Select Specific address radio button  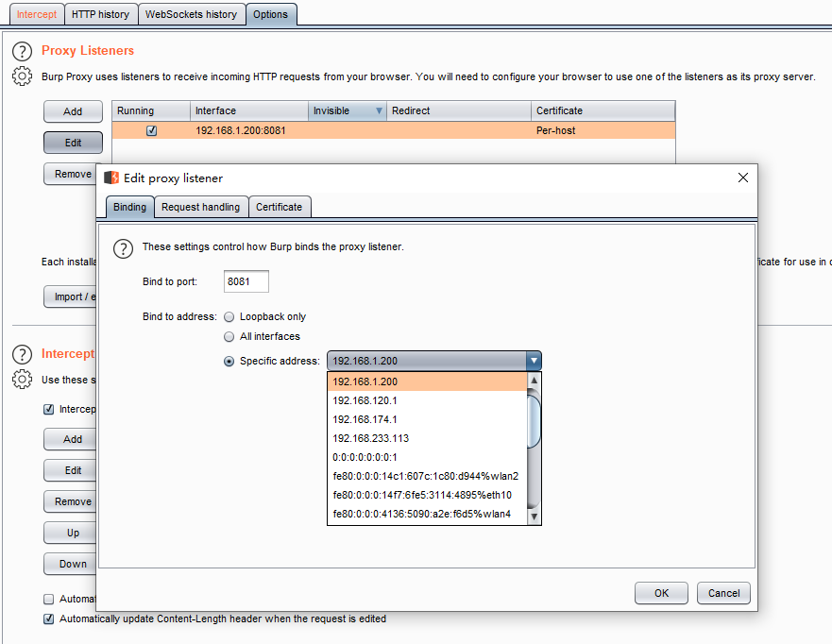click(x=229, y=362)
